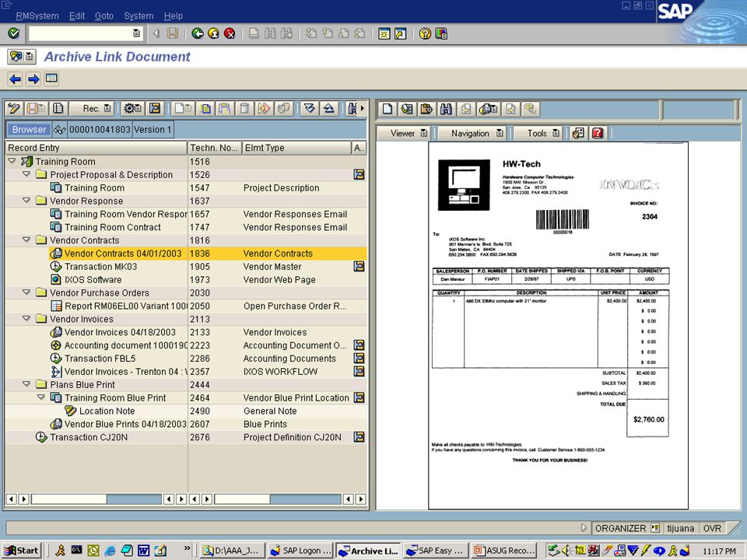Open the RMSystem menu
This screenshot has width=747, height=560.
pos(37,16)
